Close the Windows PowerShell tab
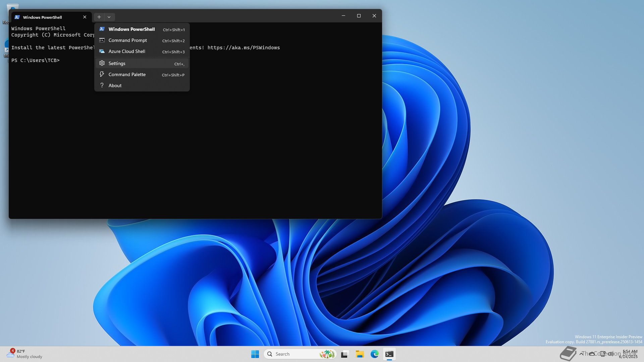 [x=85, y=17]
